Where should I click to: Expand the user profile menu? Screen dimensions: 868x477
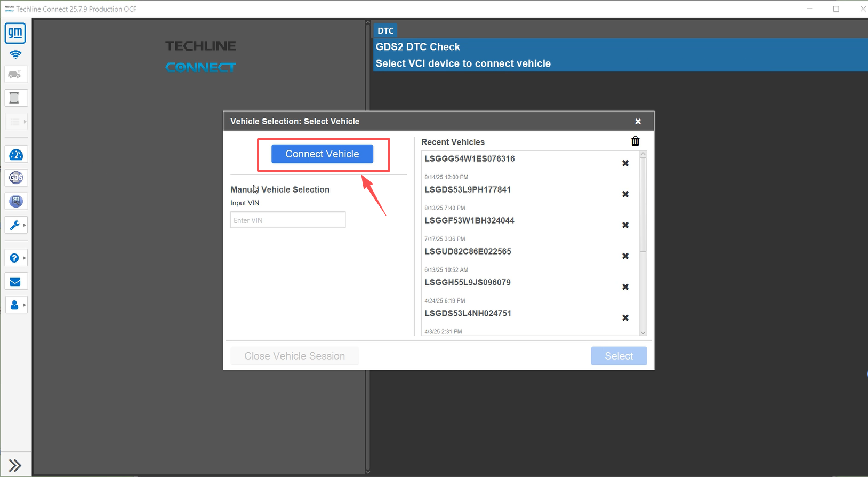pos(16,305)
